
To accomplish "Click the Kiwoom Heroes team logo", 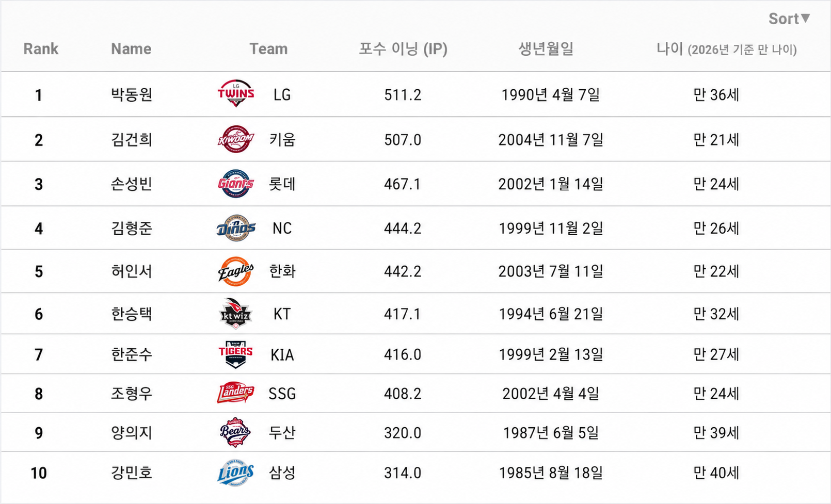I will click(x=236, y=139).
